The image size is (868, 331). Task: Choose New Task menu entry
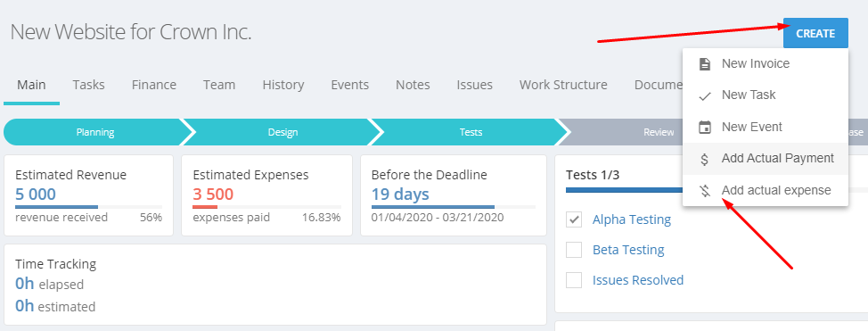click(765, 95)
